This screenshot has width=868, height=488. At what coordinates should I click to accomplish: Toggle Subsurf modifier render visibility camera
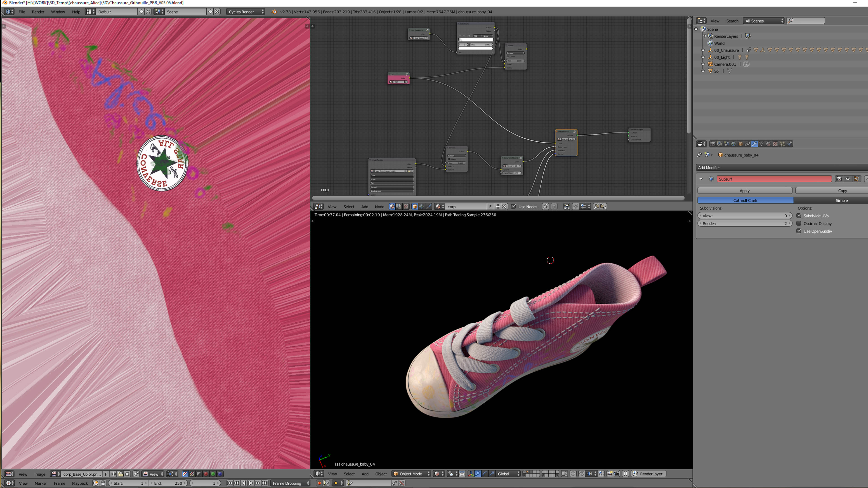click(x=839, y=179)
